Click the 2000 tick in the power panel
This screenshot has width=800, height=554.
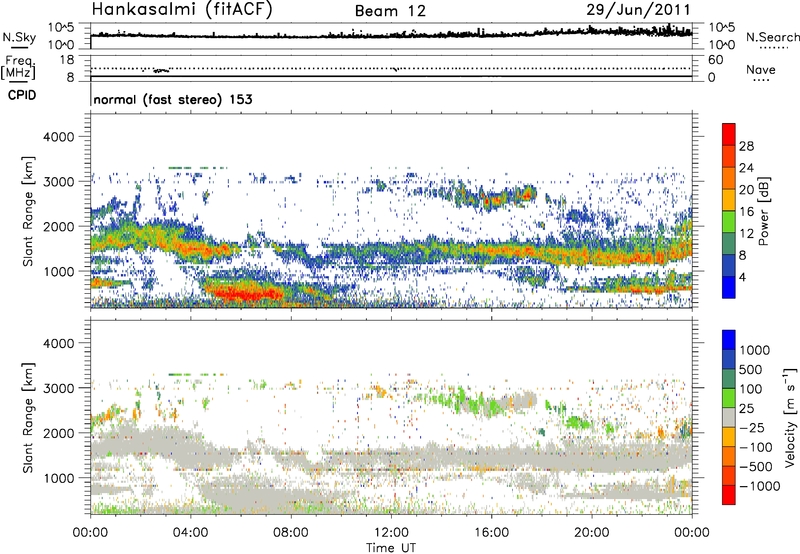tap(58, 226)
